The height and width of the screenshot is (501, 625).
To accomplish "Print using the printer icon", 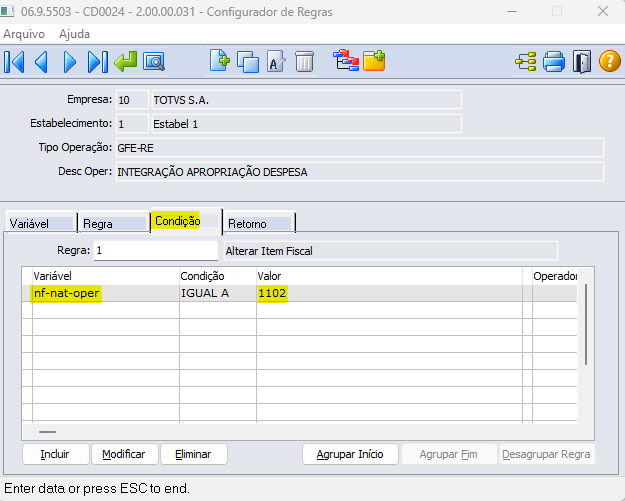I will click(x=554, y=62).
